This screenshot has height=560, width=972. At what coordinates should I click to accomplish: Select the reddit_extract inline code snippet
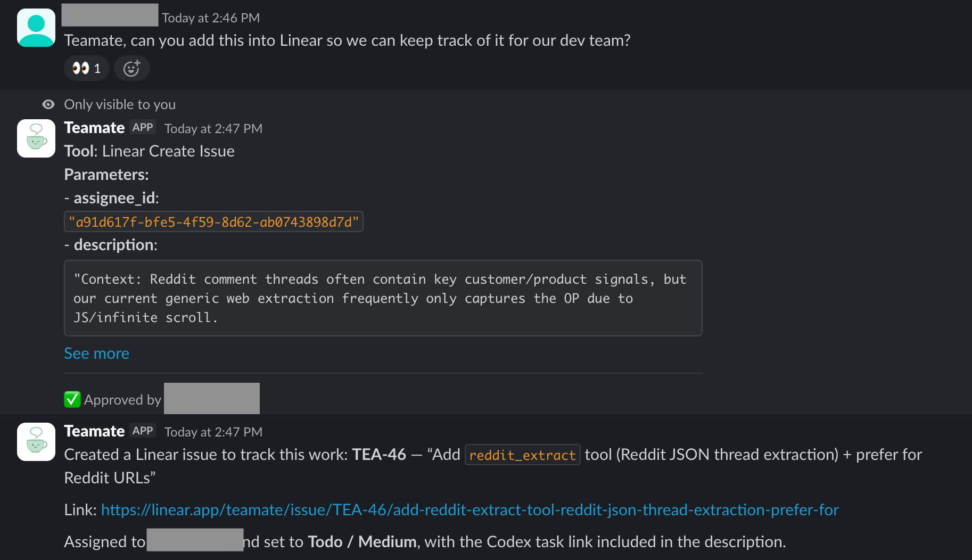pyautogui.click(x=522, y=455)
